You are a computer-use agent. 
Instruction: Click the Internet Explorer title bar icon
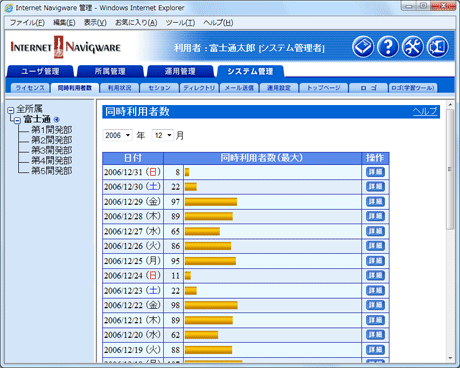[9, 8]
